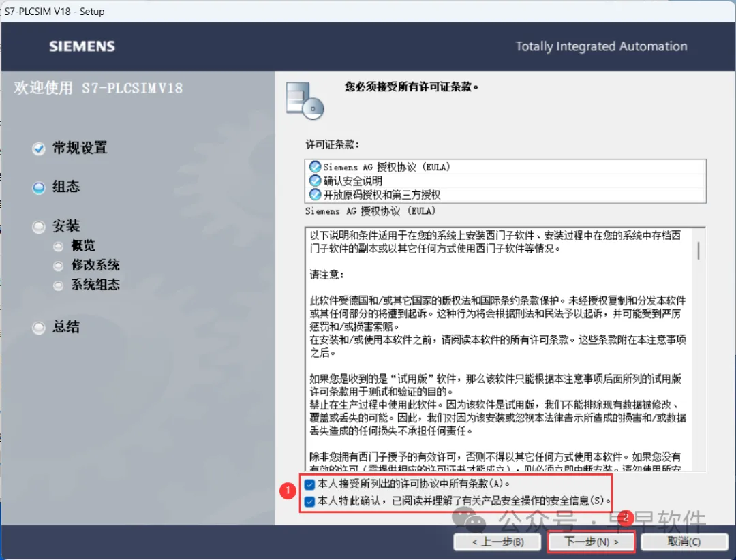The width and height of the screenshot is (736, 560).
Task: Click the 组态 step label
Action: (x=66, y=187)
